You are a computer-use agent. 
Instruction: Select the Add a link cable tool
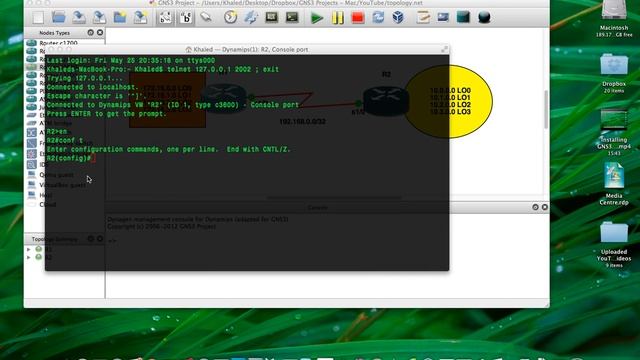pos(206,17)
